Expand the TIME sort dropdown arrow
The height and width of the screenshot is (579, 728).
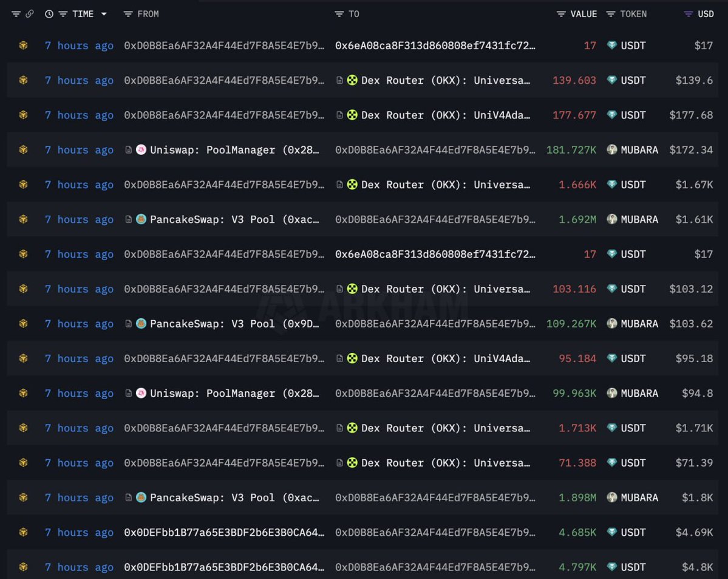(104, 14)
